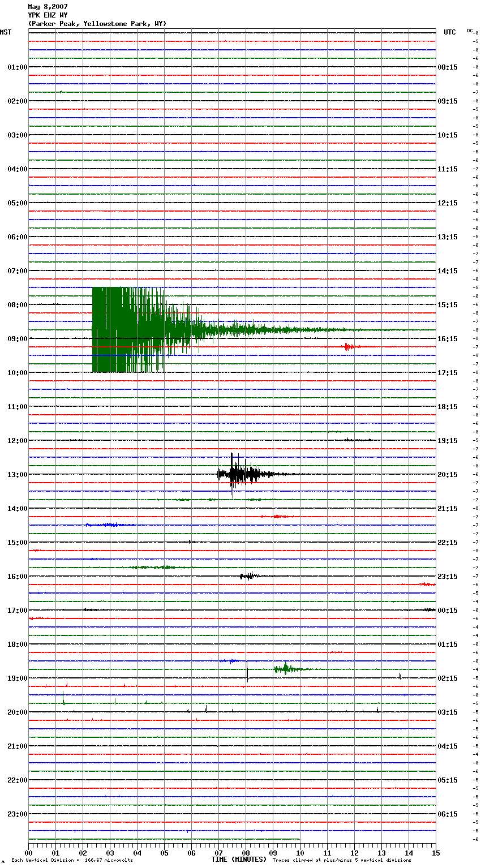Click the date heading "May 8,2007"
The height and width of the screenshot is (868, 481).
click(48, 7)
